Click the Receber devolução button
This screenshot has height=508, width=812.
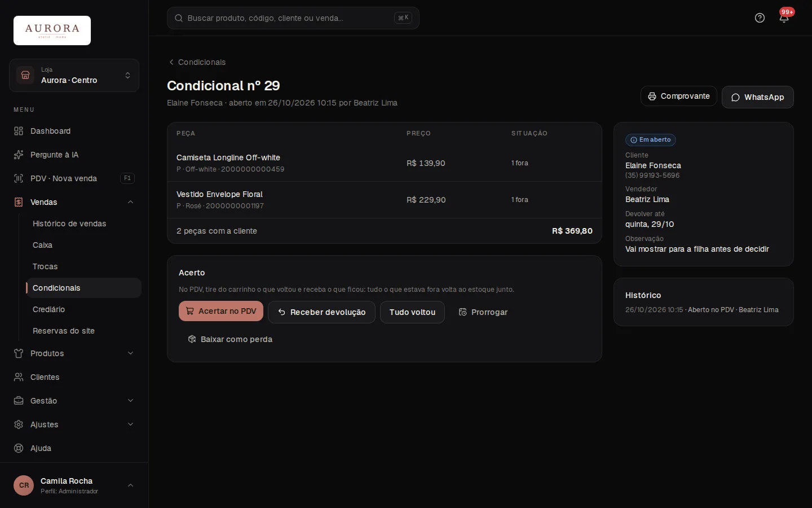[x=321, y=312]
